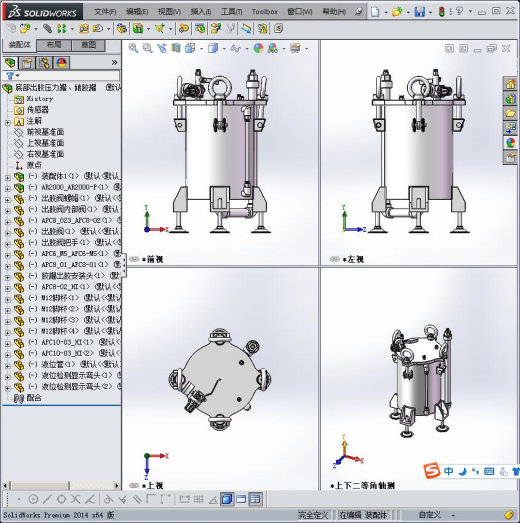The height and width of the screenshot is (523, 520).
Task: Toggle the two view horizontal viewport button
Action: coord(241,499)
